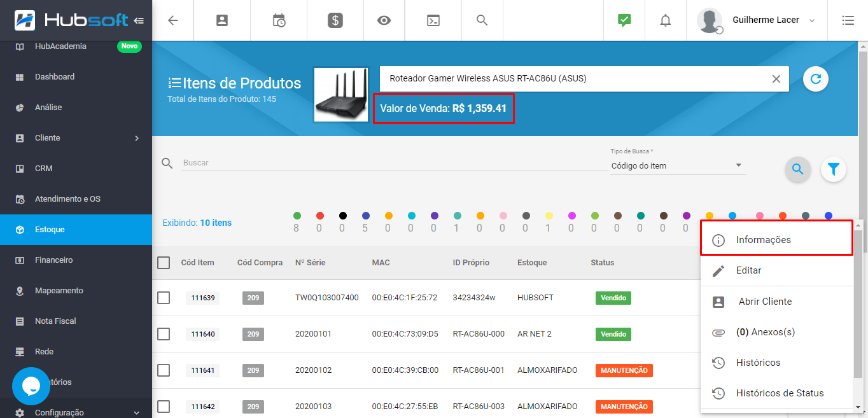Open the contact card icon in top bar

tap(222, 20)
